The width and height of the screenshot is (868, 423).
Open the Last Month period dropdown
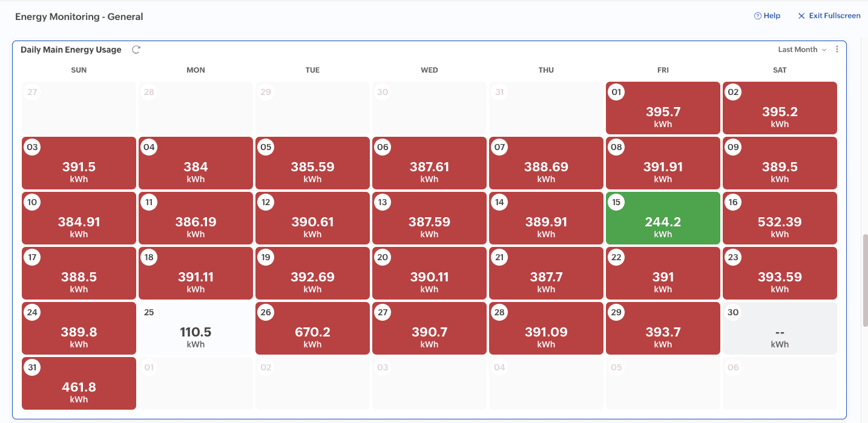802,50
